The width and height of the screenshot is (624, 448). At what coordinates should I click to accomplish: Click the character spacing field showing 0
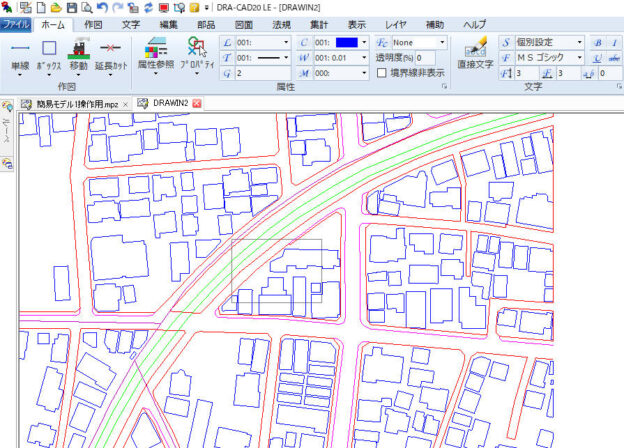coord(609,73)
